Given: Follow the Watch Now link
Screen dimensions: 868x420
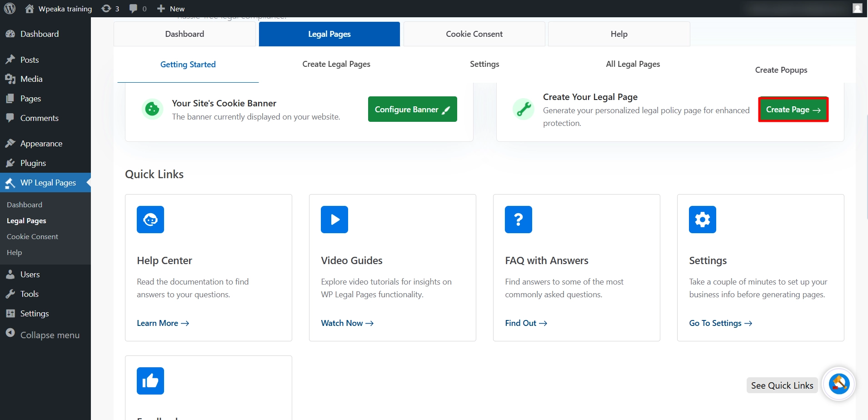Looking at the screenshot, I should (x=347, y=323).
